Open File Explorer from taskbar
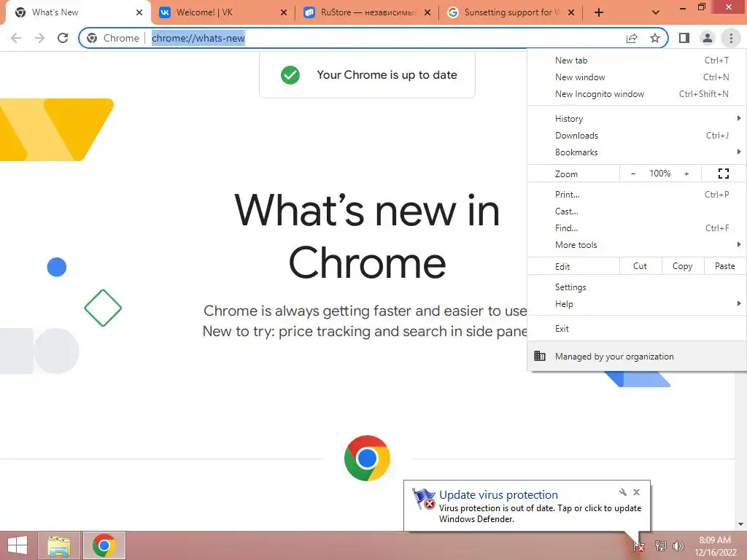This screenshot has height=560, width=747. pyautogui.click(x=59, y=545)
